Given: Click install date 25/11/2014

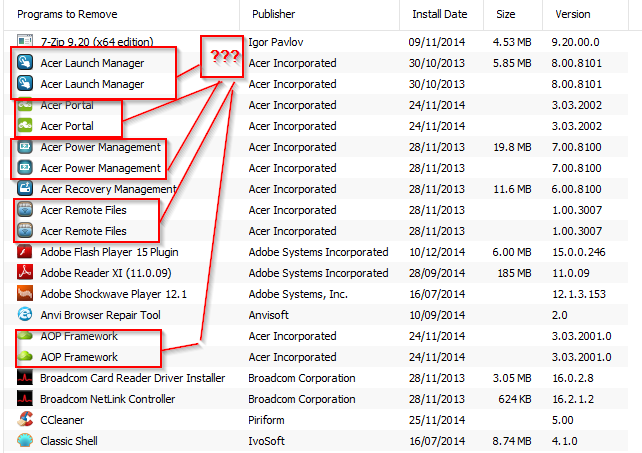Looking at the screenshot, I should click(436, 420).
